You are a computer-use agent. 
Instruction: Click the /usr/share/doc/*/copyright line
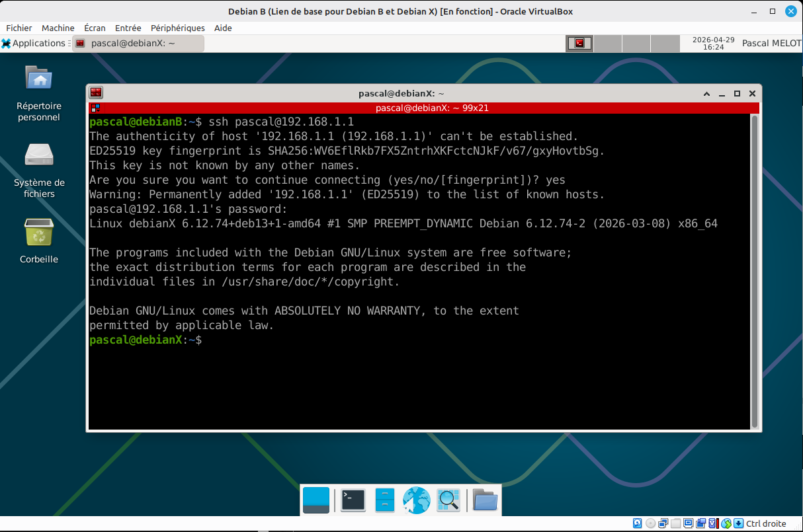[x=245, y=282]
